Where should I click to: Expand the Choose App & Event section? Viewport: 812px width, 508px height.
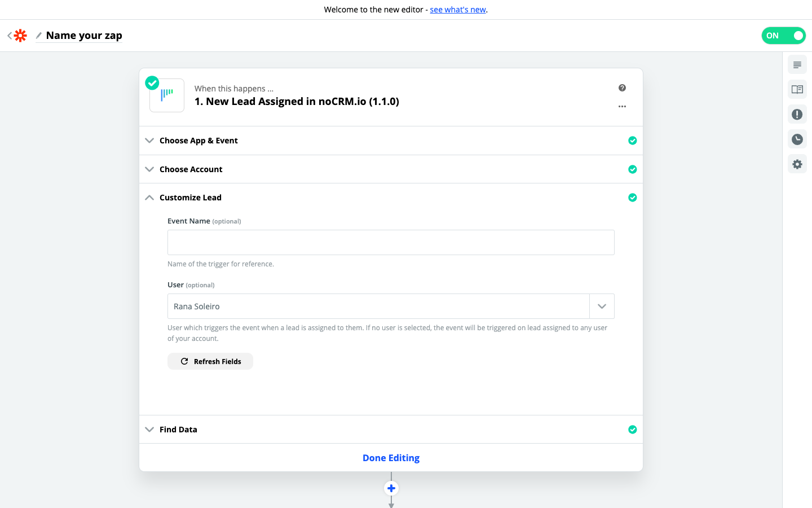198,141
